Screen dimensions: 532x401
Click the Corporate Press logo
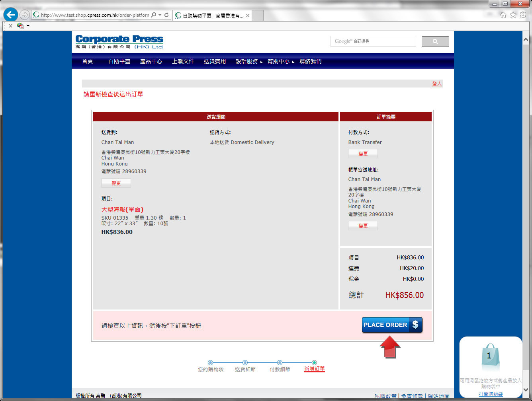[119, 42]
